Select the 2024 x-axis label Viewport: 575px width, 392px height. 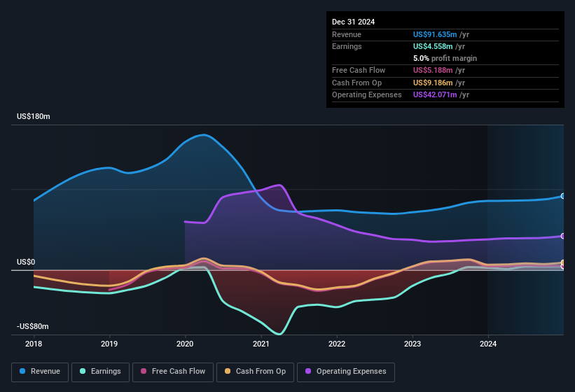[488, 344]
